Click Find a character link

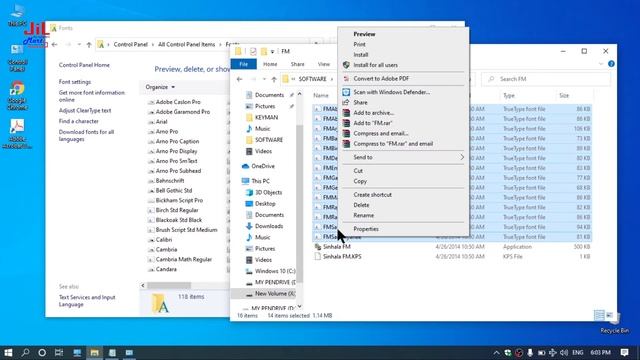[x=78, y=121]
